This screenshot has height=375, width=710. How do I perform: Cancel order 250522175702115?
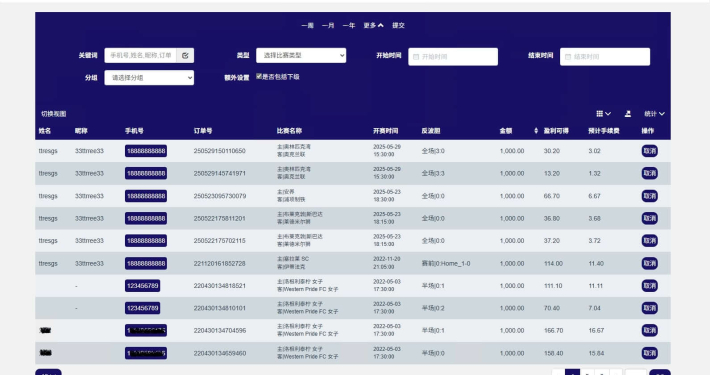[649, 240]
